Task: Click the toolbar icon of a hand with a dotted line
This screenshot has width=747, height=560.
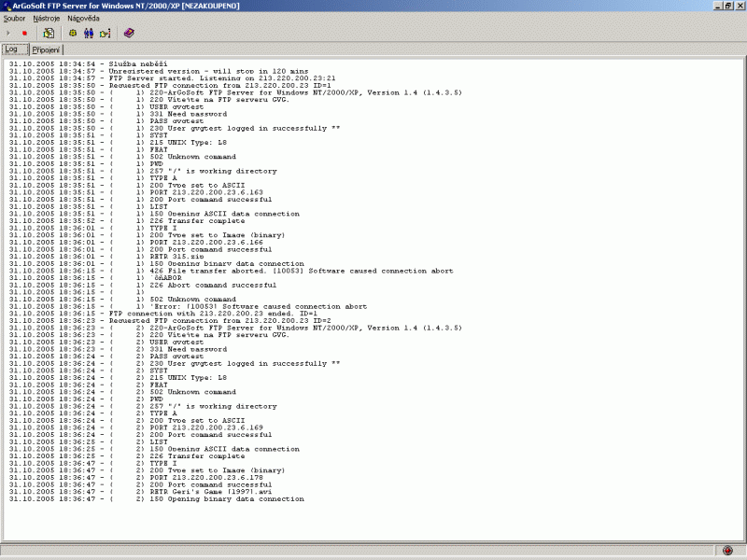Action: coord(106,34)
